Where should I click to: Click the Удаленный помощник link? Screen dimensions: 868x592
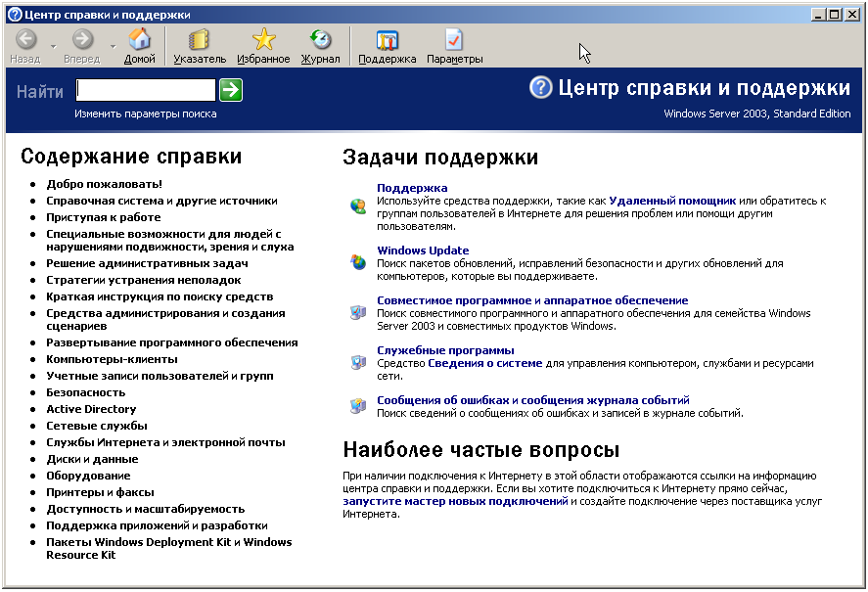click(672, 201)
